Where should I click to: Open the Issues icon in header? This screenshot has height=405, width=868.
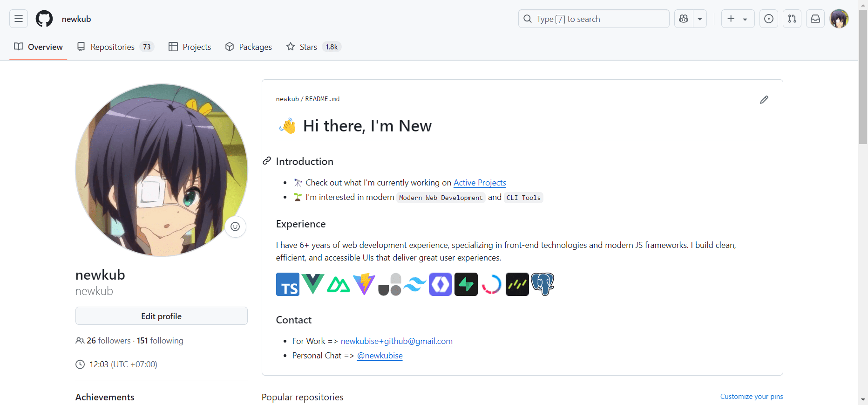pos(769,19)
